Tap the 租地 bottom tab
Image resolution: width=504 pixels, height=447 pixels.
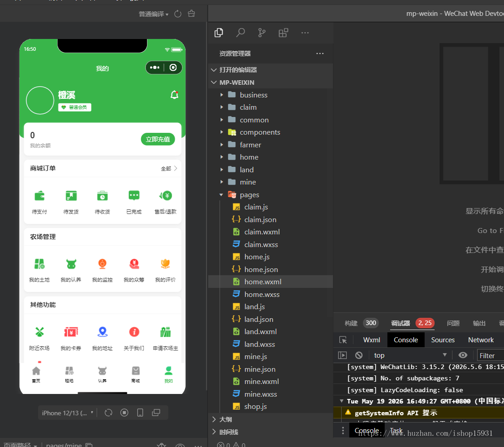69,374
